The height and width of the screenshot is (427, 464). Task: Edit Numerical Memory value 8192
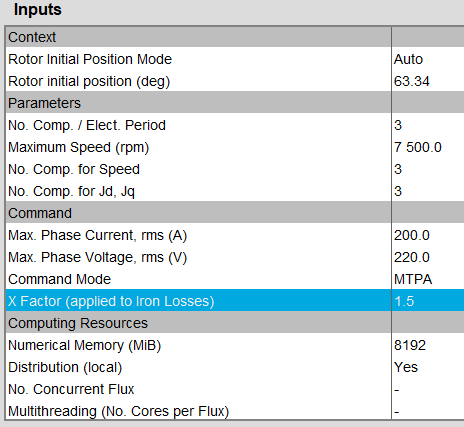[428, 345]
